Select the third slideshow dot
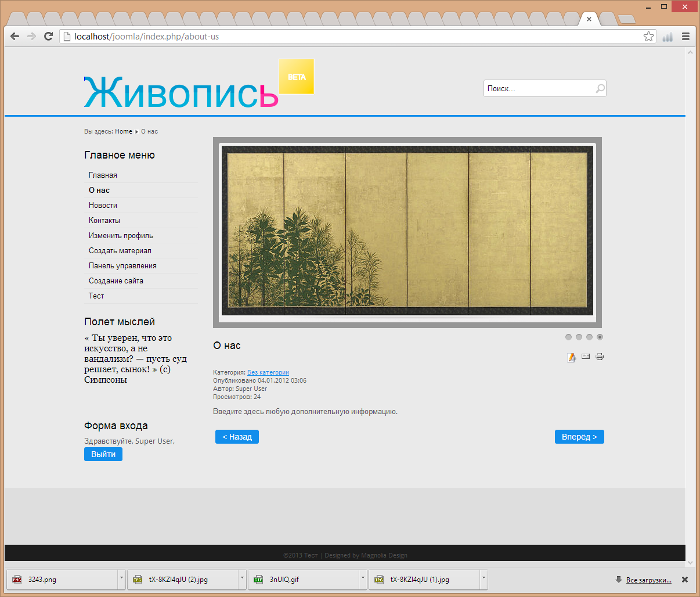The image size is (700, 597). point(590,337)
